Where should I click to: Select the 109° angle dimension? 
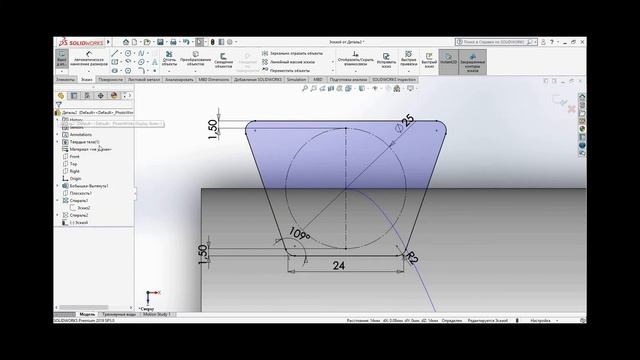[x=299, y=234]
